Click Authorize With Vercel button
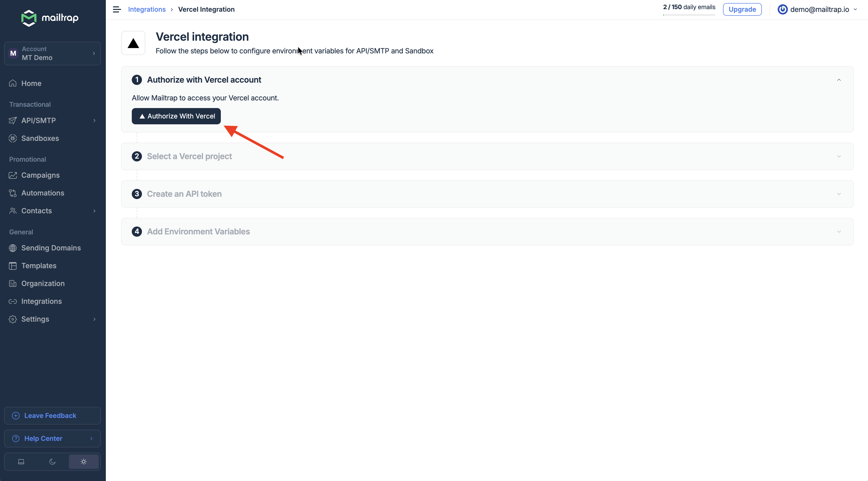This screenshot has width=868, height=481. pyautogui.click(x=176, y=116)
